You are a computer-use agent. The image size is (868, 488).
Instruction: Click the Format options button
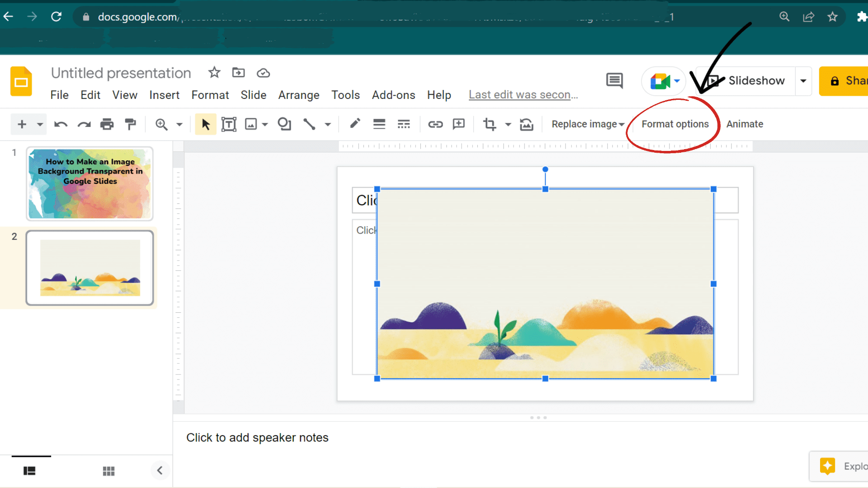(675, 124)
